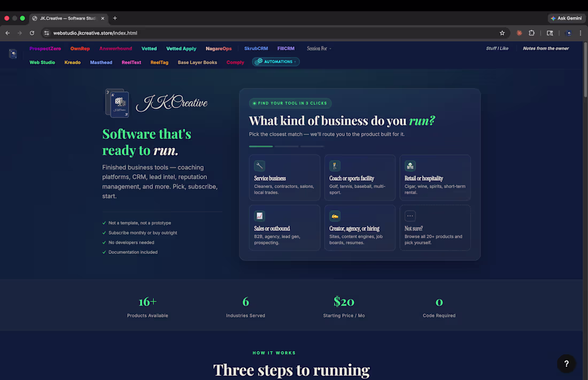The width and height of the screenshot is (588, 380).
Task: Click the ellipsis icon on the Not sure card
Action: (409, 216)
